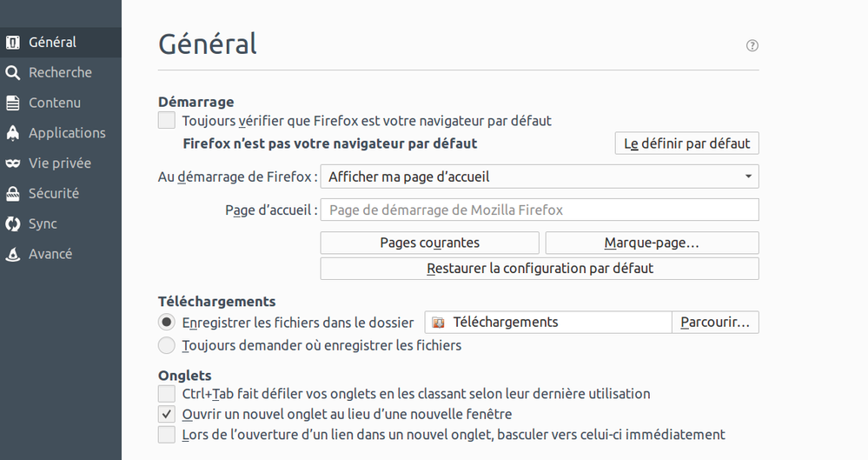Check switch immediately to new tab option

(167, 434)
